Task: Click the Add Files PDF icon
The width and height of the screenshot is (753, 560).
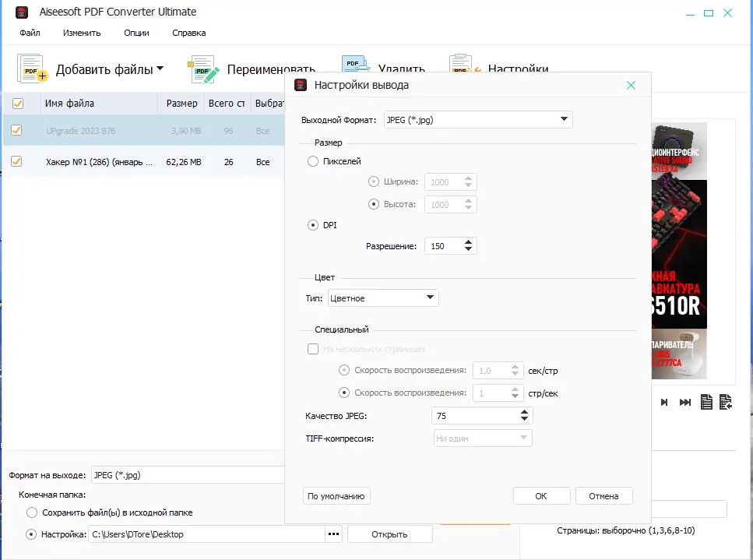Action: point(33,69)
